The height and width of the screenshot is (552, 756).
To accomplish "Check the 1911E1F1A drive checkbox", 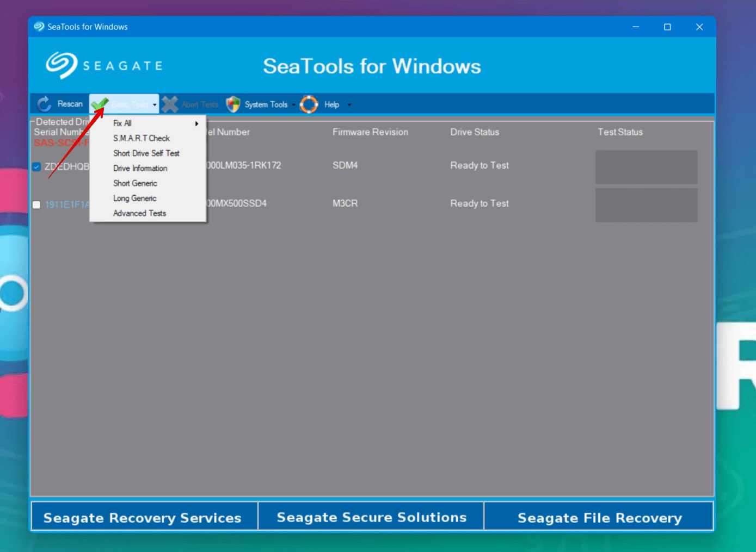I will [x=36, y=205].
